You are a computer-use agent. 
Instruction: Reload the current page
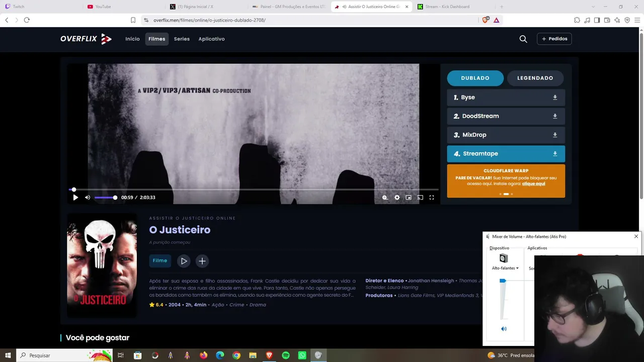[x=27, y=20]
